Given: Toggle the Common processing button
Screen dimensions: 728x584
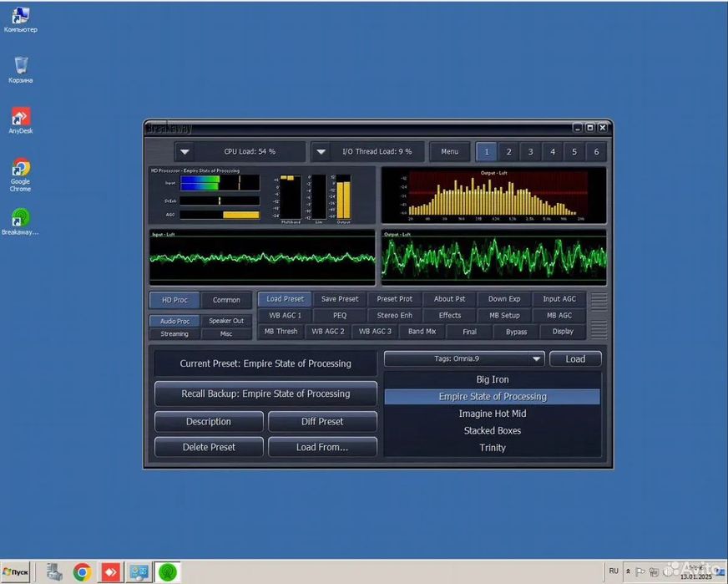Looking at the screenshot, I should (226, 300).
